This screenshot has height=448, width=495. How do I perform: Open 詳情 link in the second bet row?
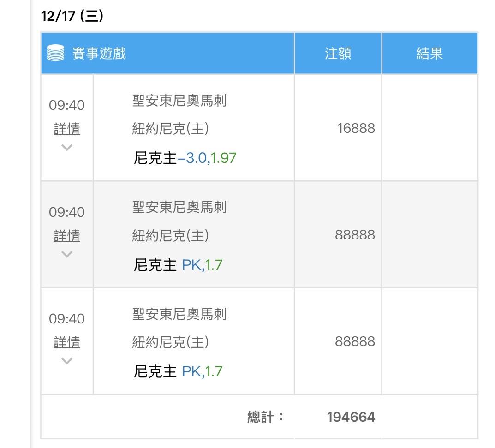tap(67, 236)
